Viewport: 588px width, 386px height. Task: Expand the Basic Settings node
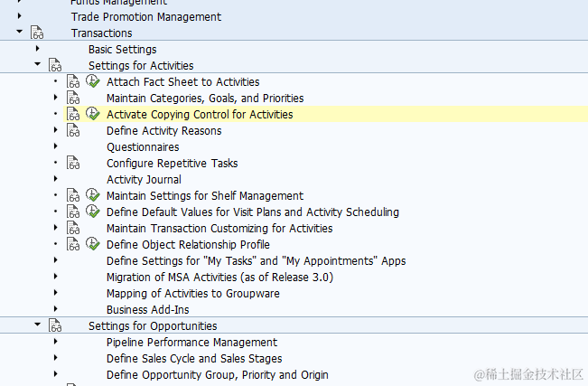click(37, 49)
